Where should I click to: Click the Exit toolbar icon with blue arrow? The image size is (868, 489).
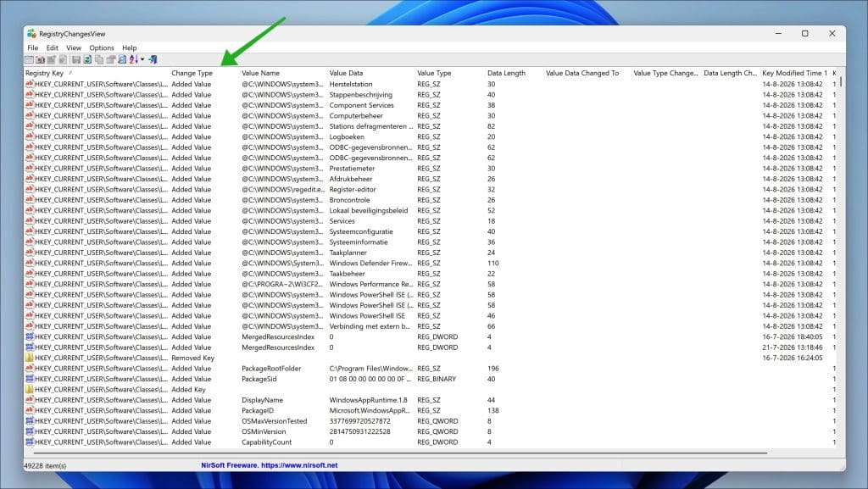(153, 59)
